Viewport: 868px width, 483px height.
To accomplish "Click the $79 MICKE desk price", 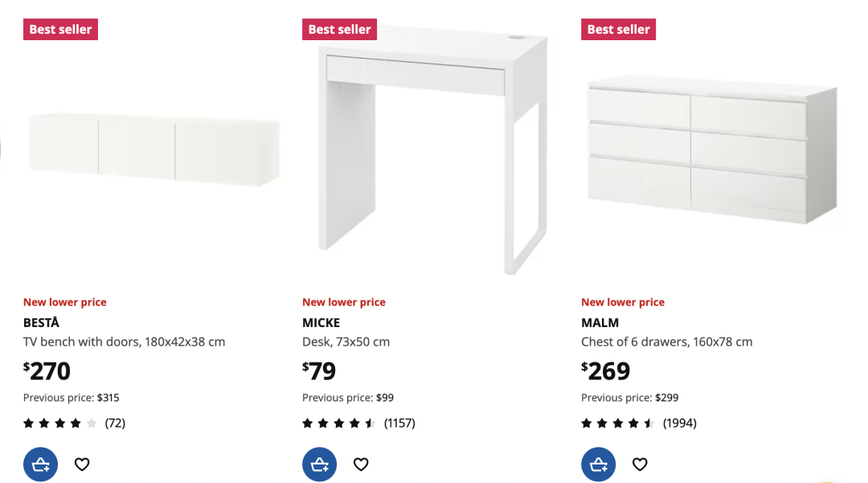I will point(319,370).
